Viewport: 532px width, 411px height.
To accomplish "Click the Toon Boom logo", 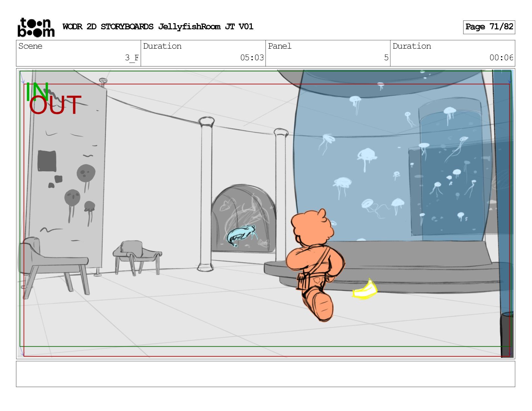I will pos(36,27).
